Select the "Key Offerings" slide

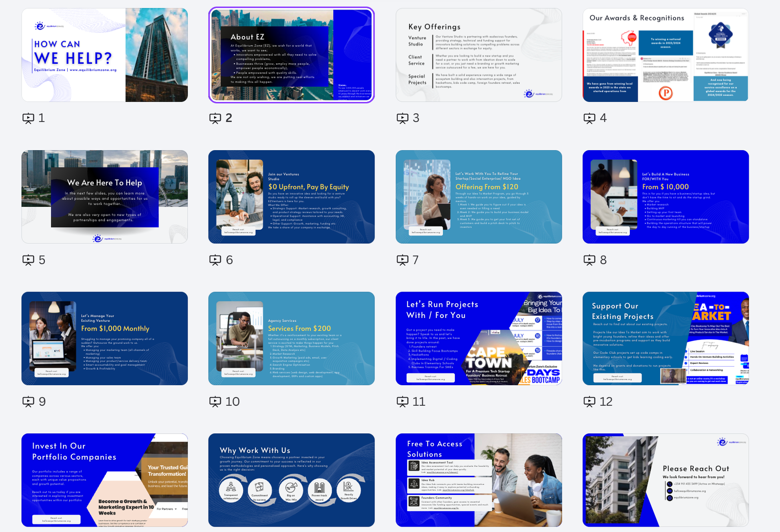coord(478,55)
